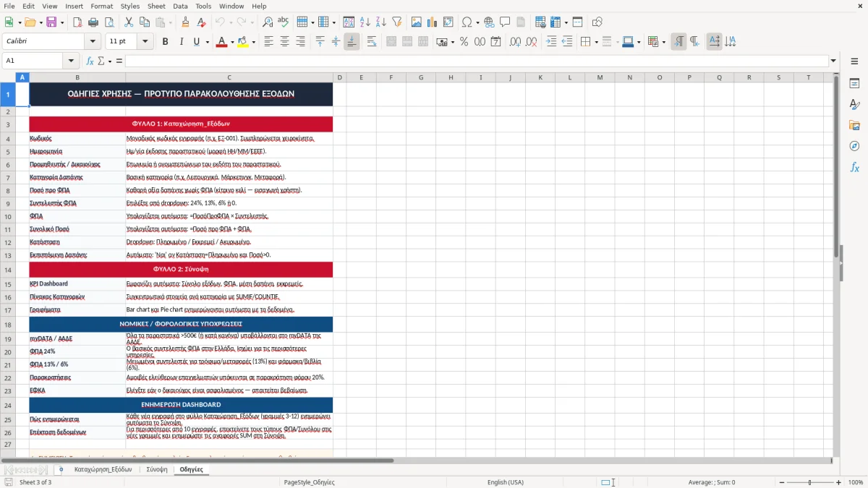Insert Hyperlink globe icon
This screenshot has height=488, width=868.
489,22
